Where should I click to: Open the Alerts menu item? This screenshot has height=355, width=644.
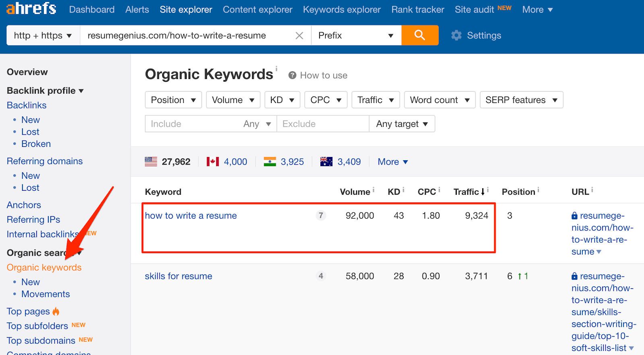click(x=137, y=9)
